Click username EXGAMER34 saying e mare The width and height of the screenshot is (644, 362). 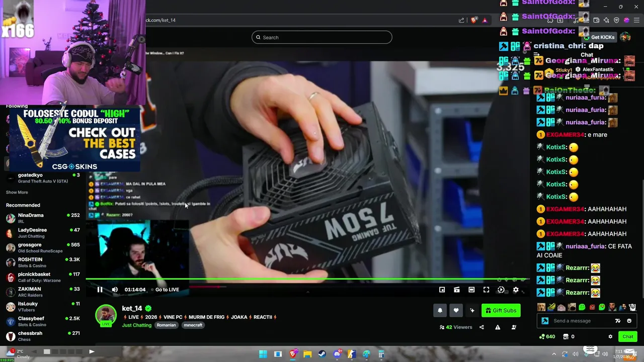[x=566, y=135]
